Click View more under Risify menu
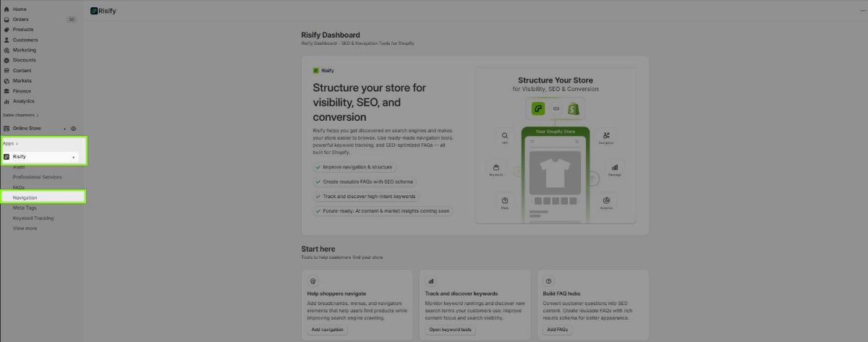Viewport: 868px width, 342px height. point(25,228)
